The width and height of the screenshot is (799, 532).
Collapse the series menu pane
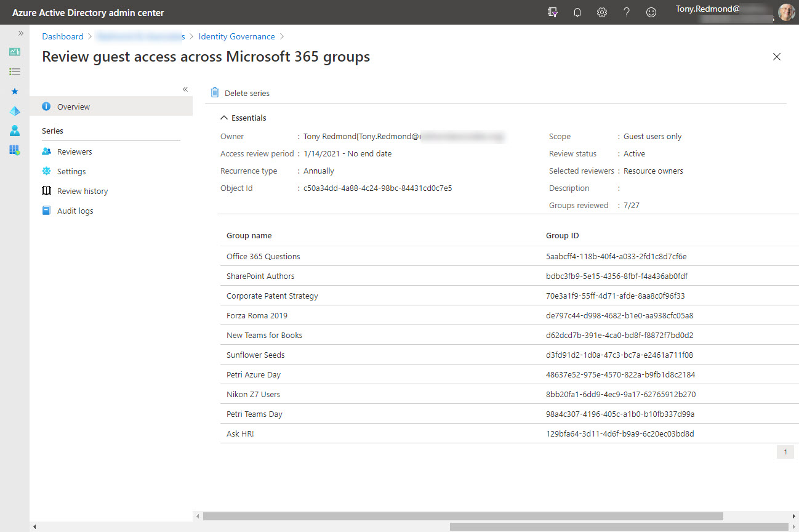[185, 89]
